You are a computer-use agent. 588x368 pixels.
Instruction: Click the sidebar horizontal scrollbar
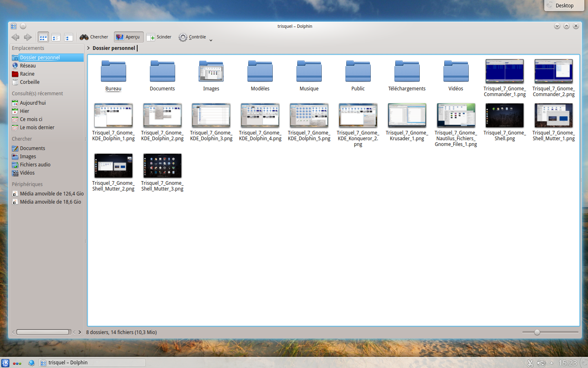43,332
